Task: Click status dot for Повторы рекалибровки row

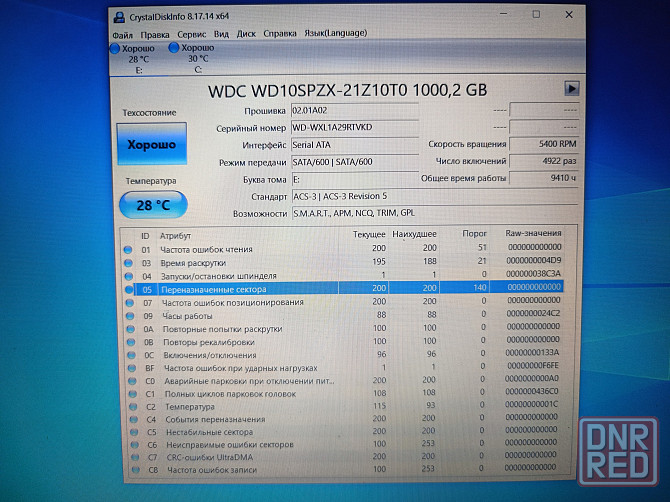Action: [131, 342]
